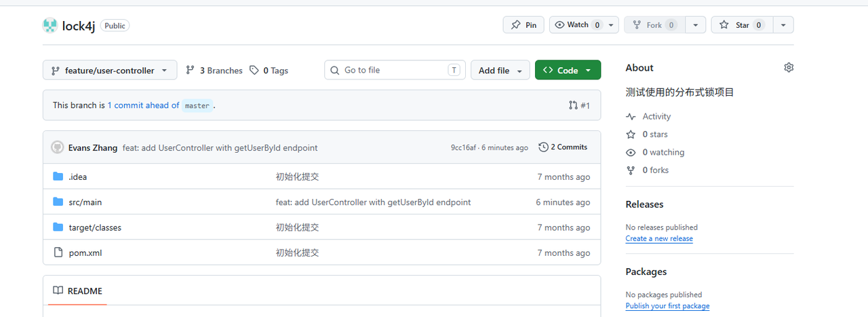Click the Public visibility badge
The width and height of the screenshot is (868, 317).
click(115, 25)
